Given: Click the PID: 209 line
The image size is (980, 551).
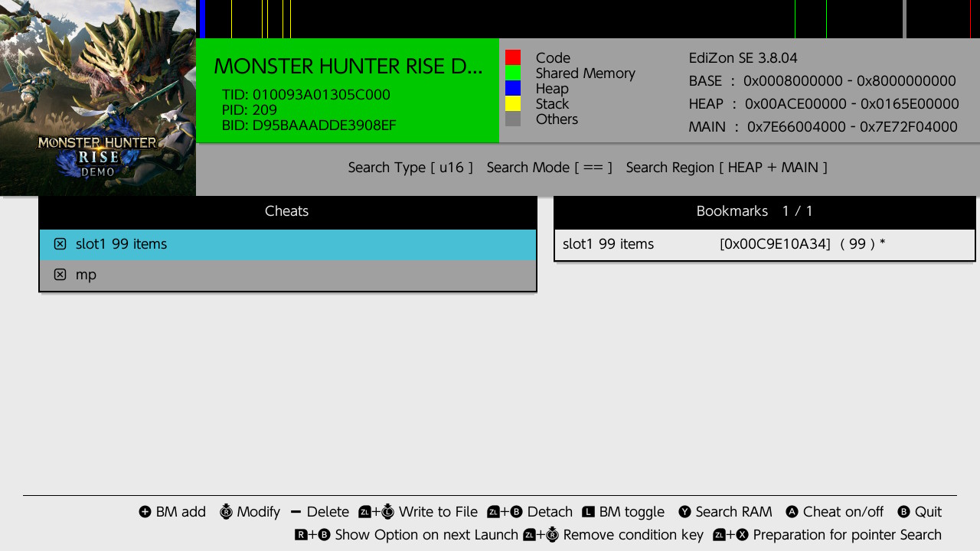Looking at the screenshot, I should (x=250, y=110).
